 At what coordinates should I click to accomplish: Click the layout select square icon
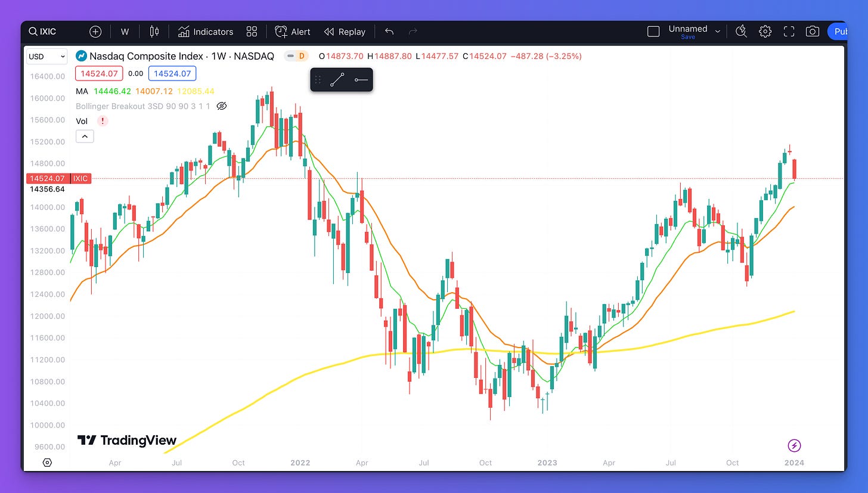tap(653, 32)
